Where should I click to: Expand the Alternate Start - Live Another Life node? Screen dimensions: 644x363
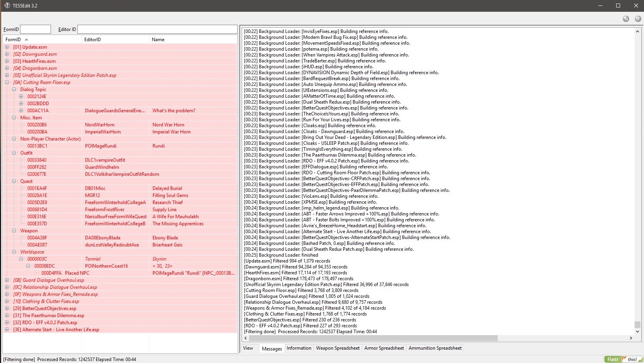tap(7, 330)
